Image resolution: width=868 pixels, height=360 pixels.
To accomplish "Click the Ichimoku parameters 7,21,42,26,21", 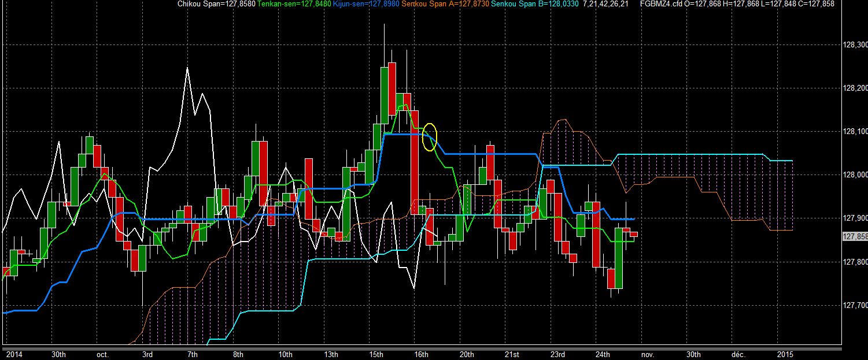I will 606,3.
